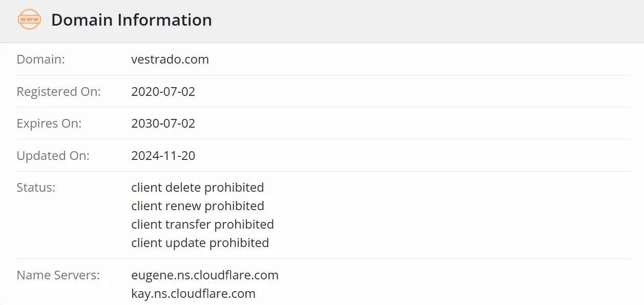Click the client delete prohibited status
This screenshot has height=305, width=644.
click(198, 188)
